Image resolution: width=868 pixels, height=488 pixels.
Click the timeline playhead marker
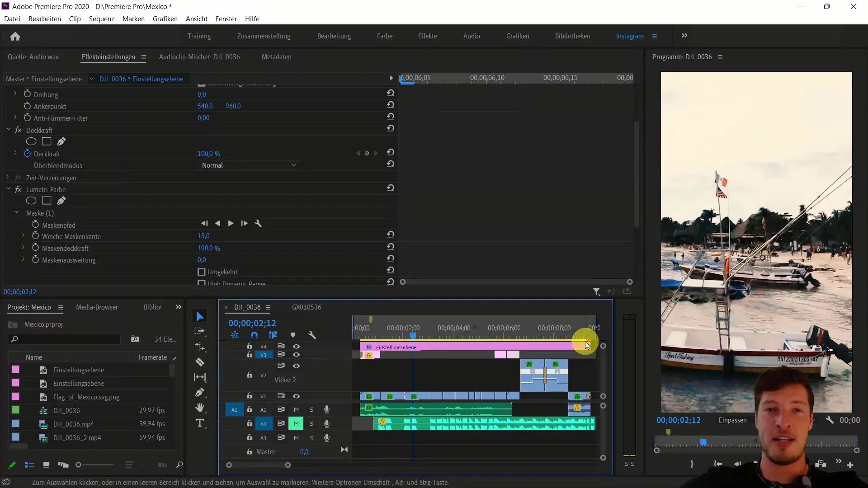pos(413,335)
